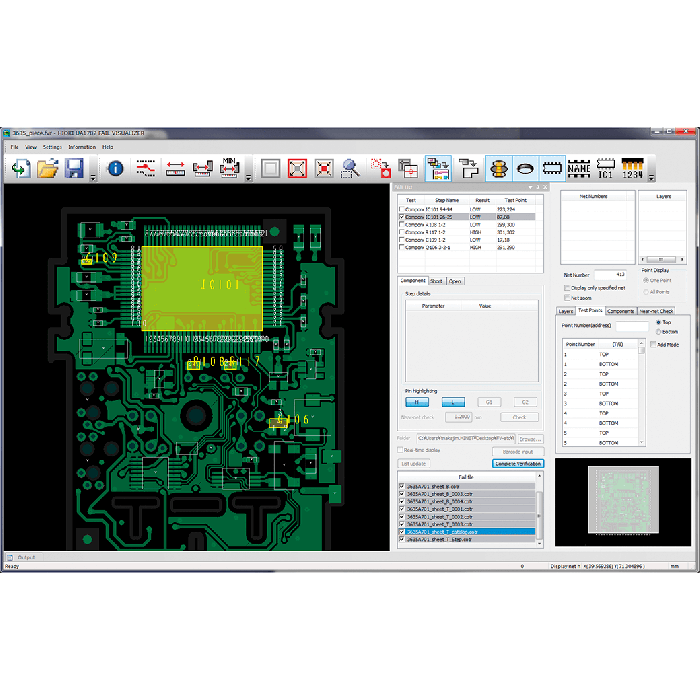Click scroll up arrow of Fail file list
The height and width of the screenshot is (700, 700).
coord(539,477)
